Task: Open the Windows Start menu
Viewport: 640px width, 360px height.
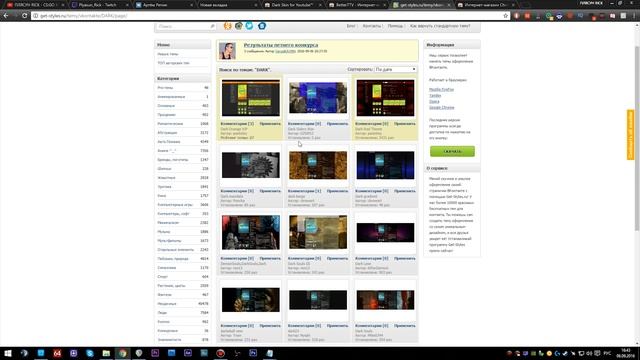Action: click(8, 353)
